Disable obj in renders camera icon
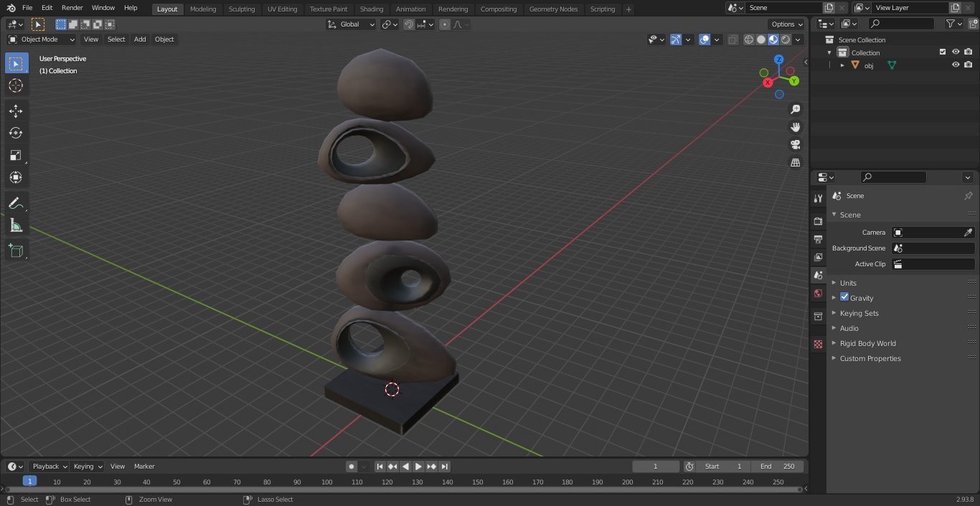Image resolution: width=980 pixels, height=506 pixels. pyautogui.click(x=968, y=65)
